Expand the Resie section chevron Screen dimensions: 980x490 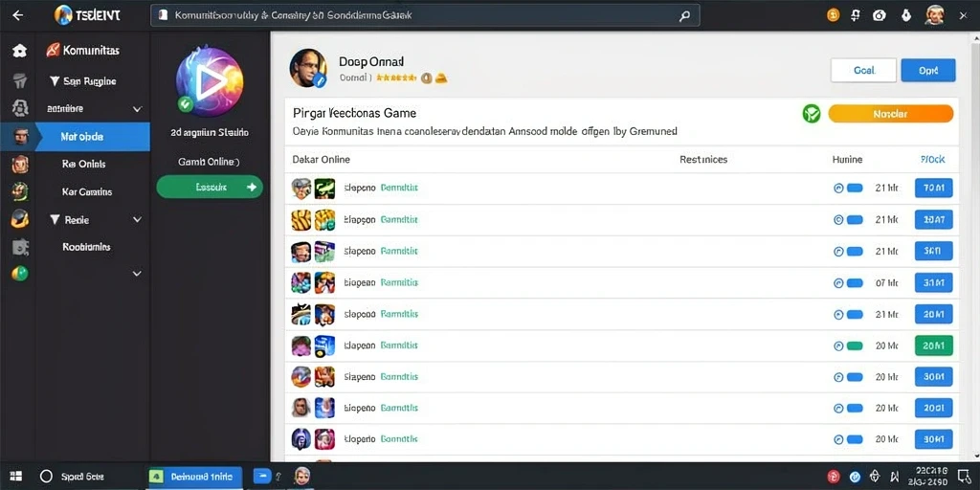(138, 220)
